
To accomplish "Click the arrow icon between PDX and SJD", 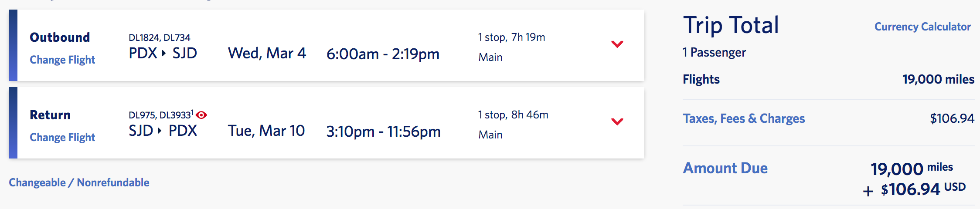I will point(164,54).
